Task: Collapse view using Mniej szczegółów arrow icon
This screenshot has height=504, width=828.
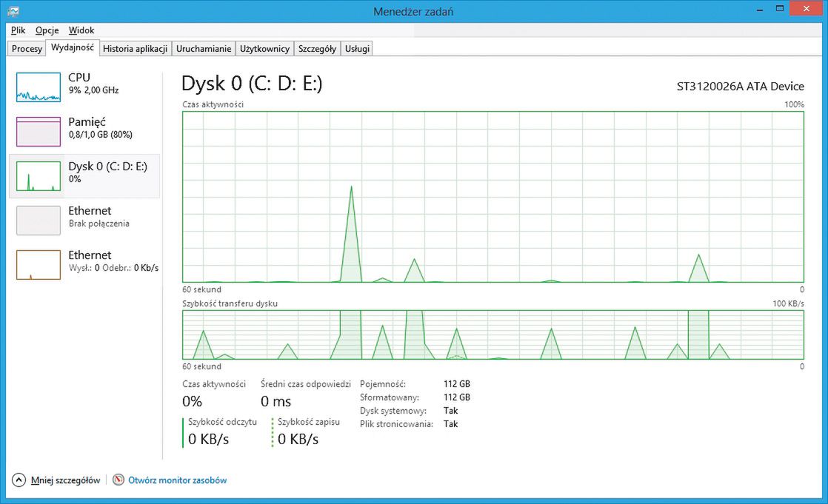Action: point(19,480)
